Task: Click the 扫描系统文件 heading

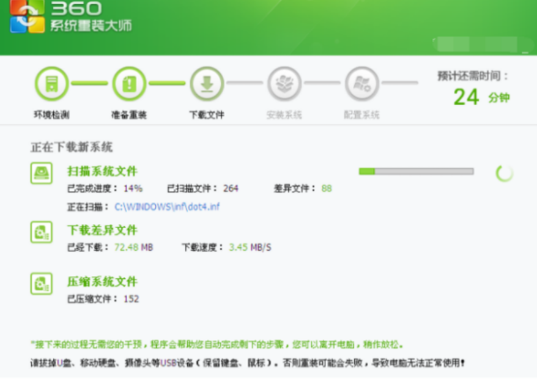Action: click(x=102, y=171)
